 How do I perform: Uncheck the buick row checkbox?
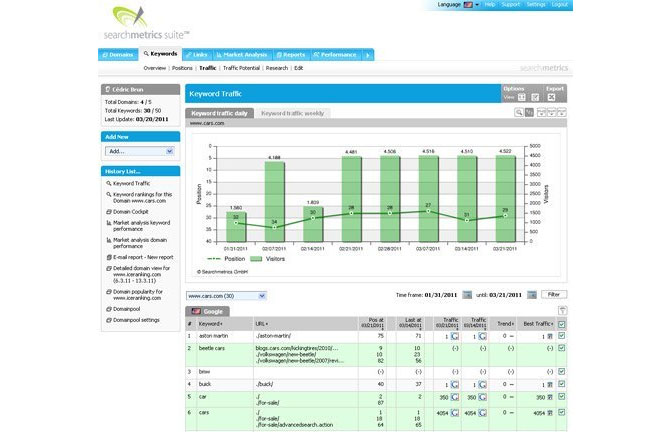[562, 384]
